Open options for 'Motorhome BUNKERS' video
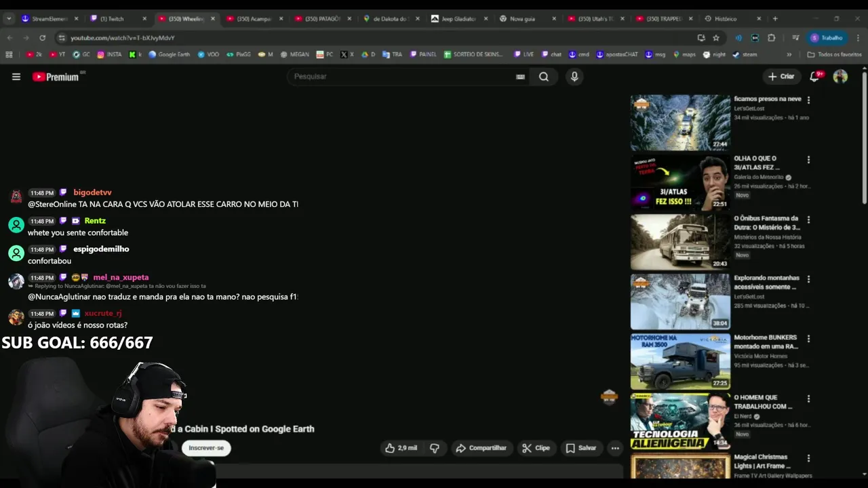 click(x=808, y=339)
